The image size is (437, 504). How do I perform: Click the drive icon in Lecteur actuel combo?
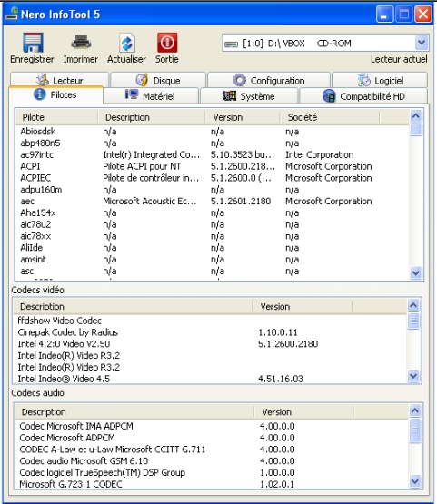click(231, 44)
